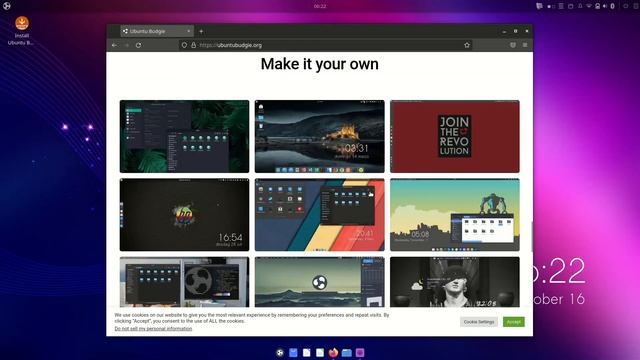Select the Ubuntu Budgie browser tab
This screenshot has height=360, width=640.
pos(157,31)
